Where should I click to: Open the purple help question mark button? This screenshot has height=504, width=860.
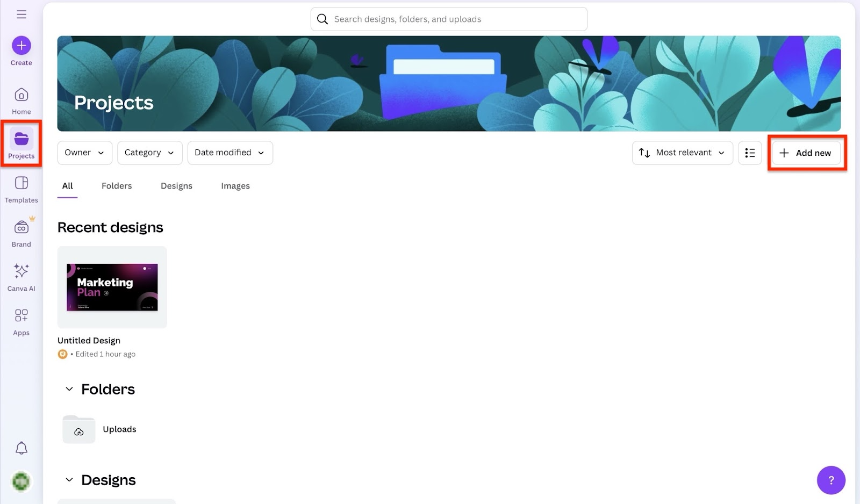click(x=831, y=480)
